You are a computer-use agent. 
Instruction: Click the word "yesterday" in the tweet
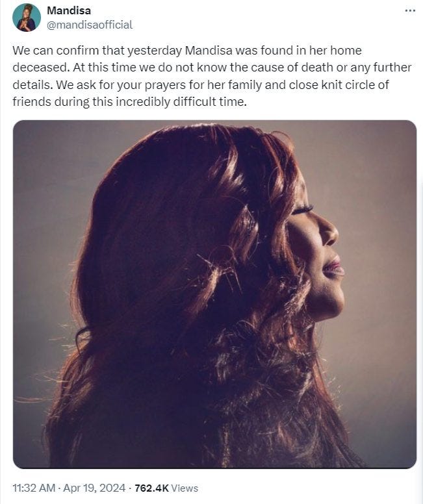pos(156,51)
